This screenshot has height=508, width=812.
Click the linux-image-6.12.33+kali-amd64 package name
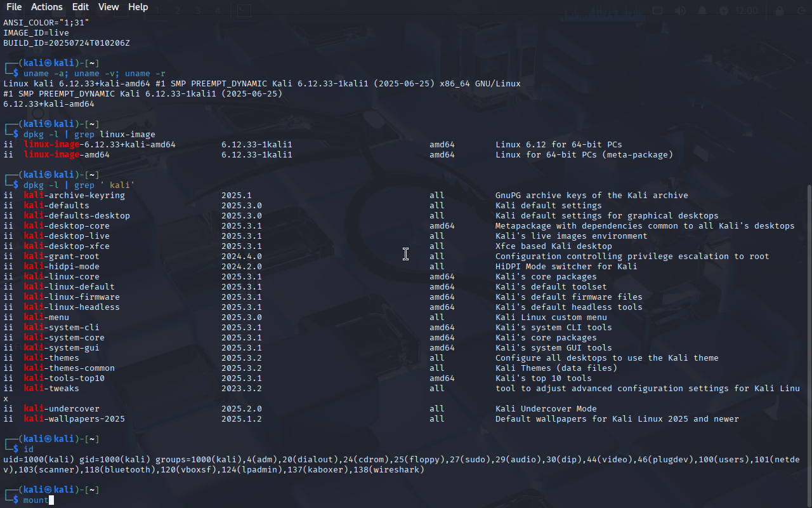coord(100,145)
